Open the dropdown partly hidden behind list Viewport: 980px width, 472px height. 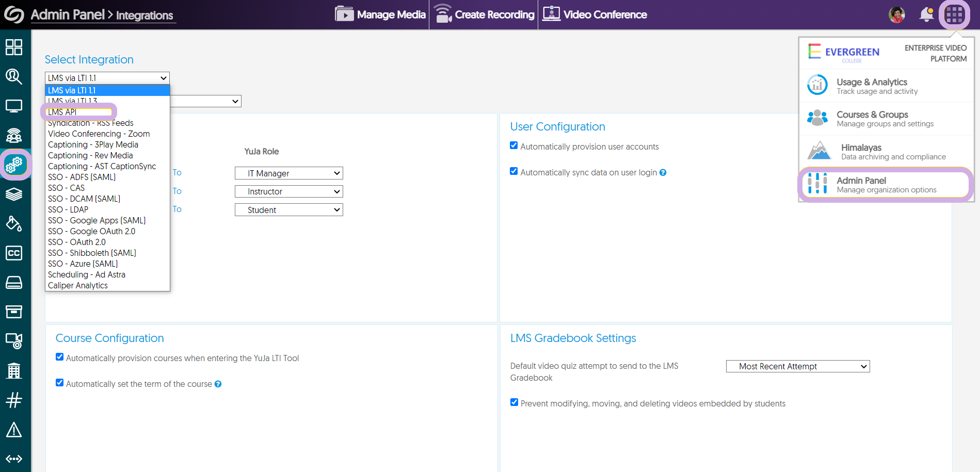206,101
